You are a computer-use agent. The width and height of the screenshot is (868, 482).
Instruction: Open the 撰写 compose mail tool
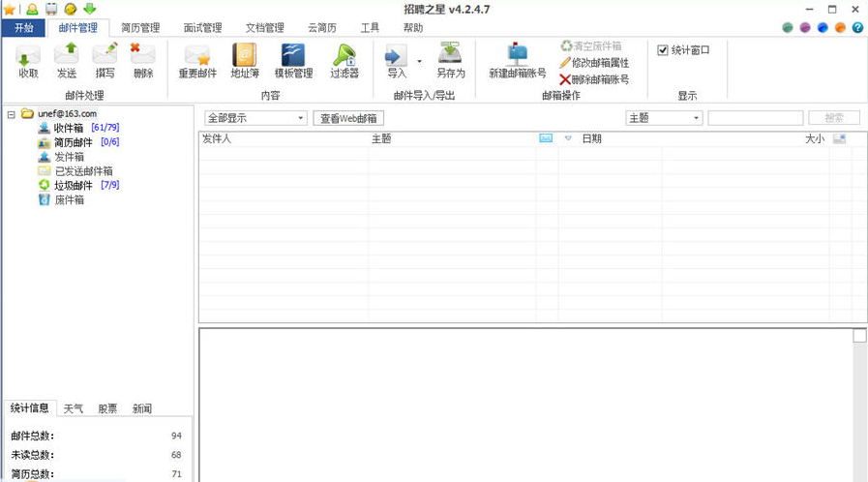(105, 61)
